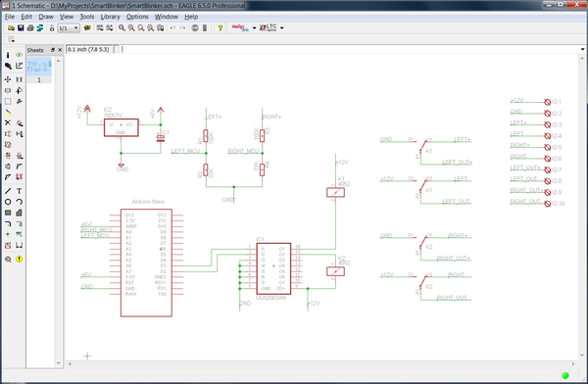Click the LTC Spice logo button

[269, 27]
